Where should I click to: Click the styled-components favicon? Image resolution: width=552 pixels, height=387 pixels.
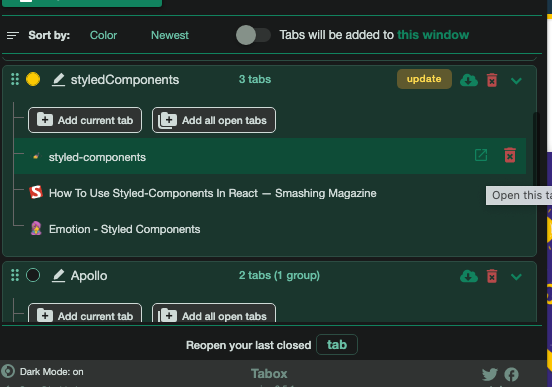36,157
